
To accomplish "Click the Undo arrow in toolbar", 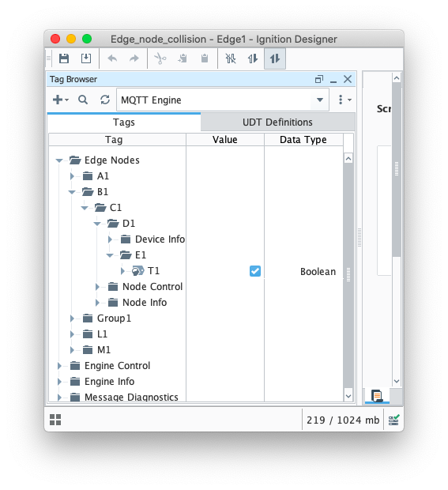I will click(x=112, y=58).
